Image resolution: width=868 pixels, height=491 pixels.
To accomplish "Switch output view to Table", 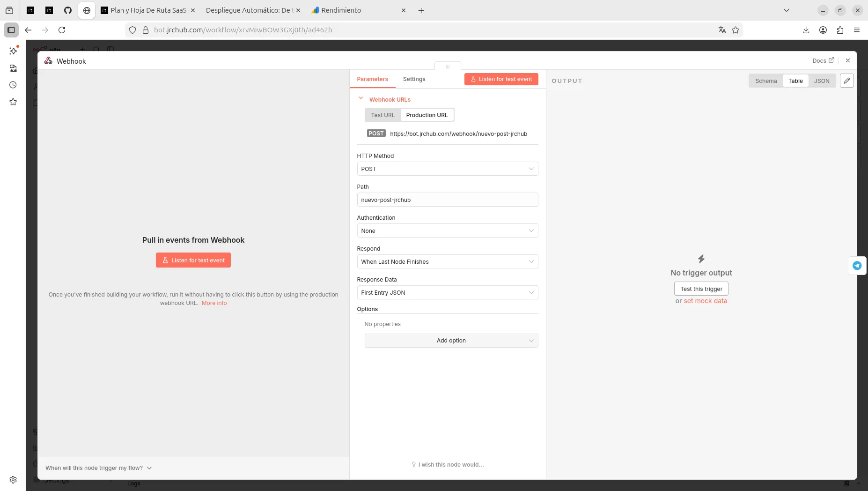I will click(x=795, y=81).
